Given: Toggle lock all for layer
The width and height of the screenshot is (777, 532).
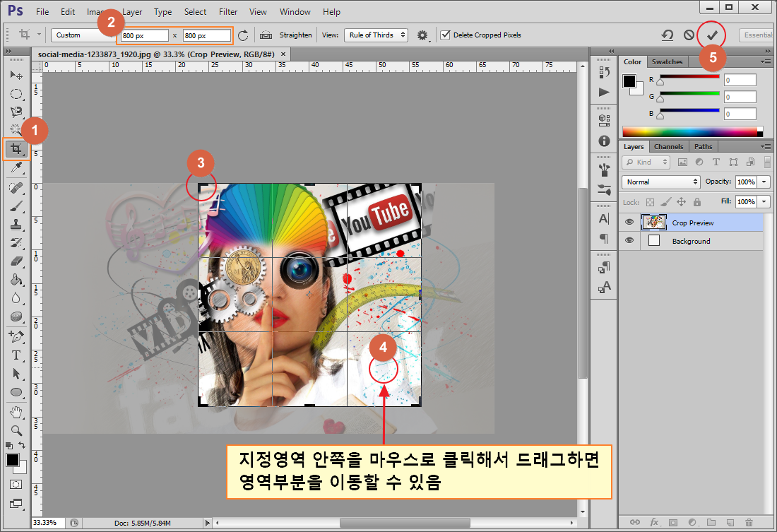Looking at the screenshot, I should click(x=697, y=202).
